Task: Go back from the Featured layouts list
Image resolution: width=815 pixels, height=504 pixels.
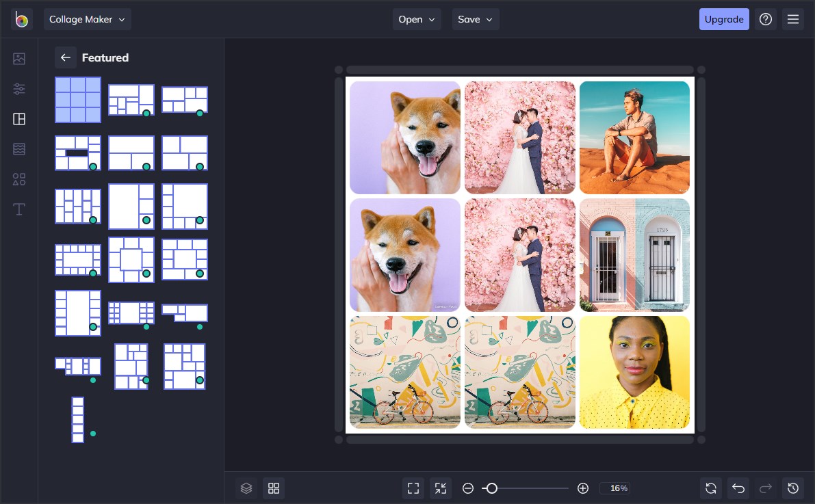Action: tap(66, 57)
